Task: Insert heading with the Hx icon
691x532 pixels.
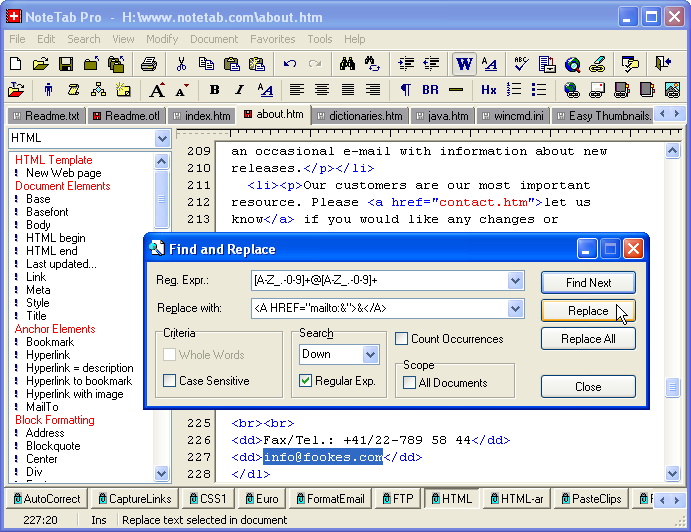Action: click(488, 90)
